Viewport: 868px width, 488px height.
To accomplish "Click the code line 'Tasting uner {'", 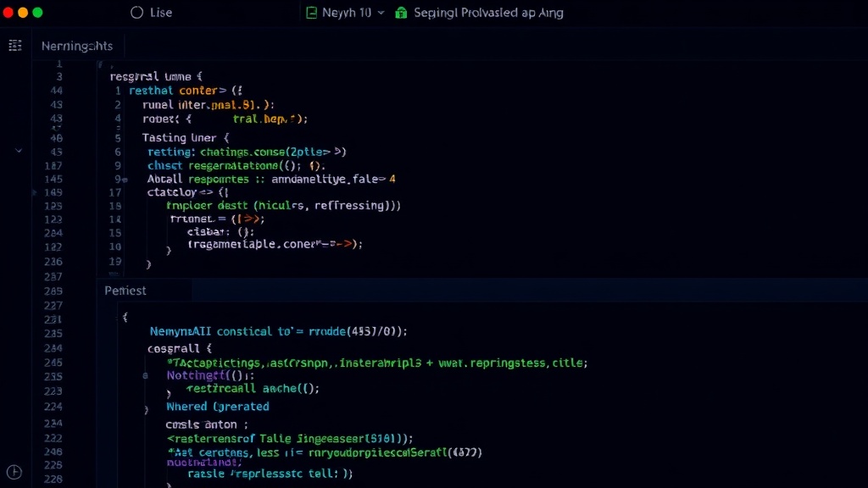I will click(186, 137).
